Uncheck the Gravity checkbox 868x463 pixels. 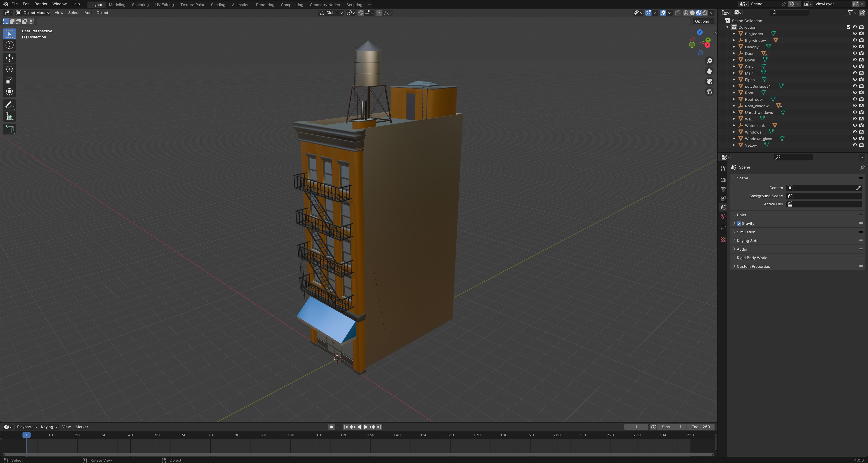(739, 223)
